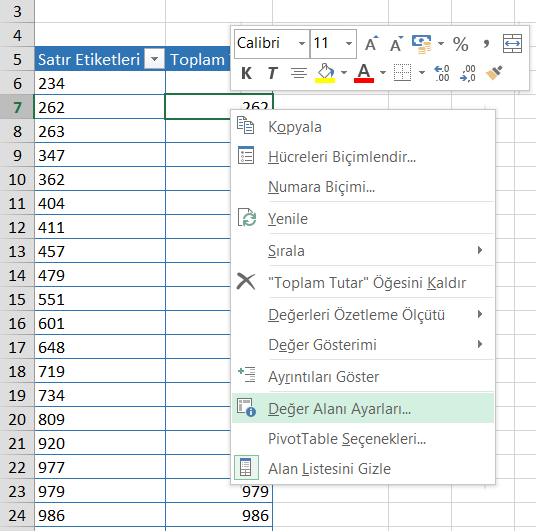Select cell with row label 809
This screenshot has width=536, height=531.
[100, 419]
